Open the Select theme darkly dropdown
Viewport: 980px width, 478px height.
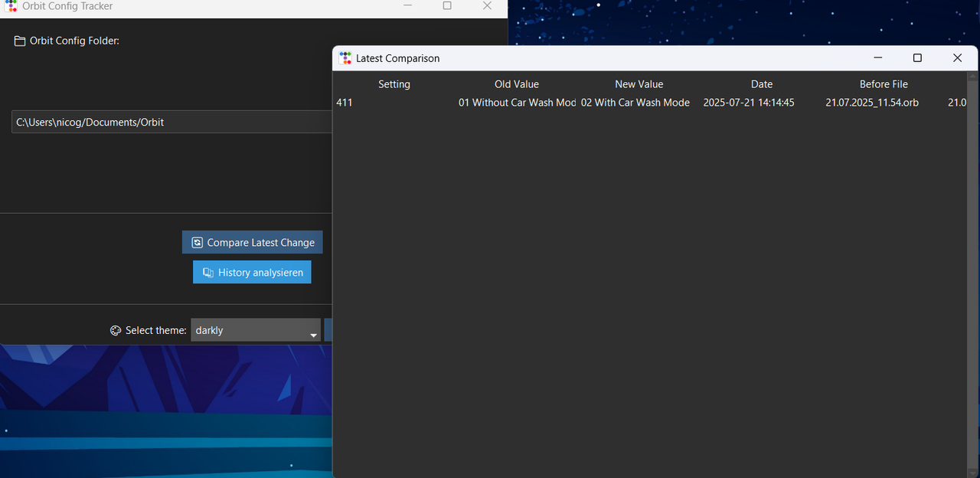point(256,330)
